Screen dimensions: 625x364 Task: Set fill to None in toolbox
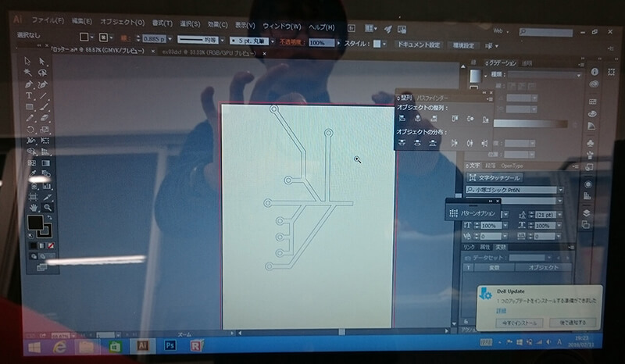[x=51, y=245]
